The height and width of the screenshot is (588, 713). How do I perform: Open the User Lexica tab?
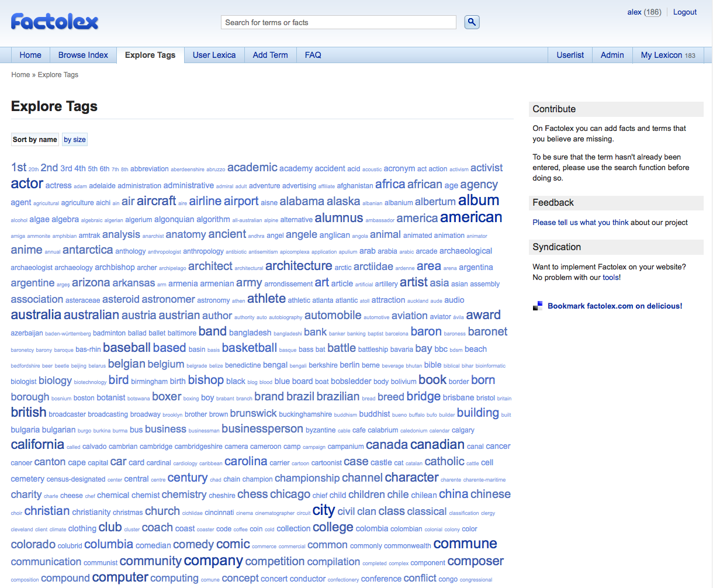click(x=214, y=55)
